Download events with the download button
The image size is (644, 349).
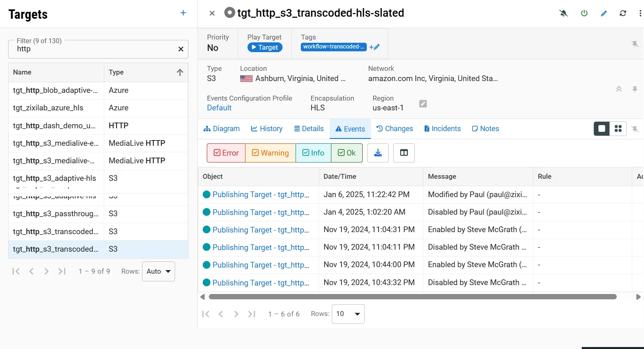(x=378, y=153)
